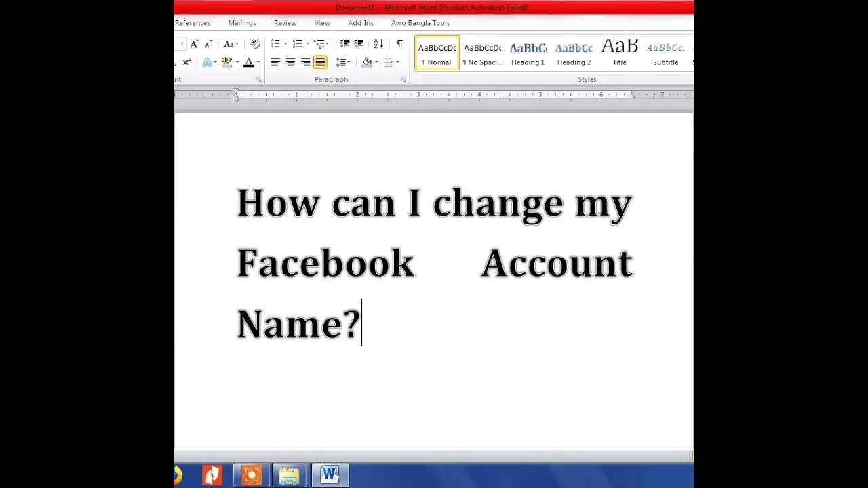868x488 pixels.
Task: Open the Add-Ins tab
Action: (361, 23)
